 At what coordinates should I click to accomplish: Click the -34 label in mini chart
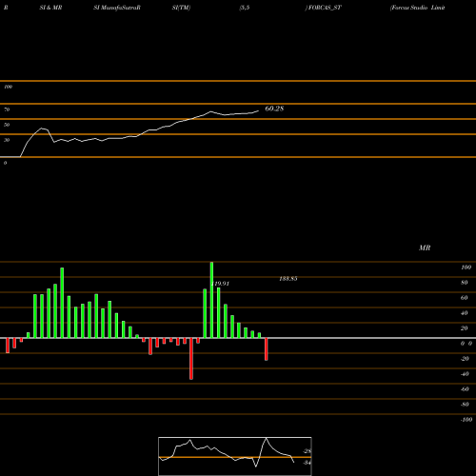[307, 463]
